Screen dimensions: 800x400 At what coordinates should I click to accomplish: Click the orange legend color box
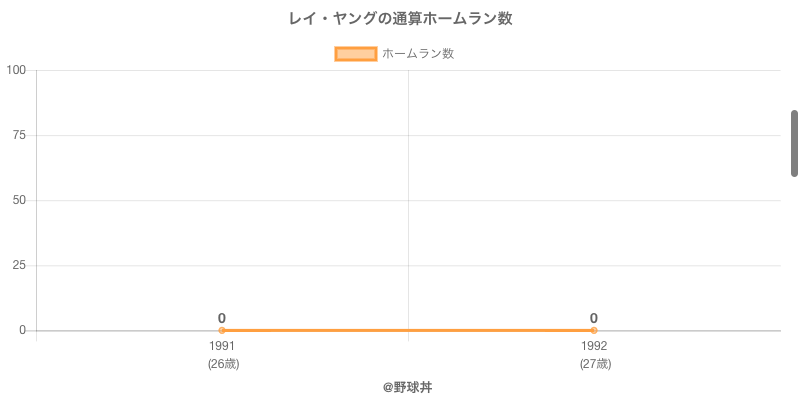coord(355,54)
